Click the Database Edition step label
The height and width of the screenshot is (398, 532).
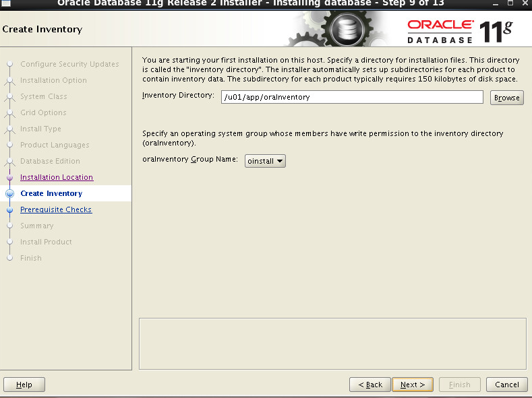tap(50, 161)
